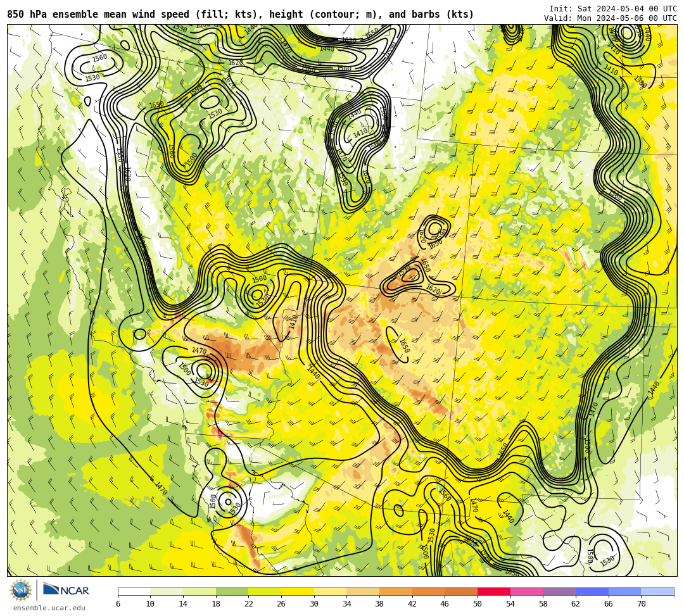Click the colorbar tick label 10
Image resolution: width=684 pixels, height=616 pixels.
151,604
